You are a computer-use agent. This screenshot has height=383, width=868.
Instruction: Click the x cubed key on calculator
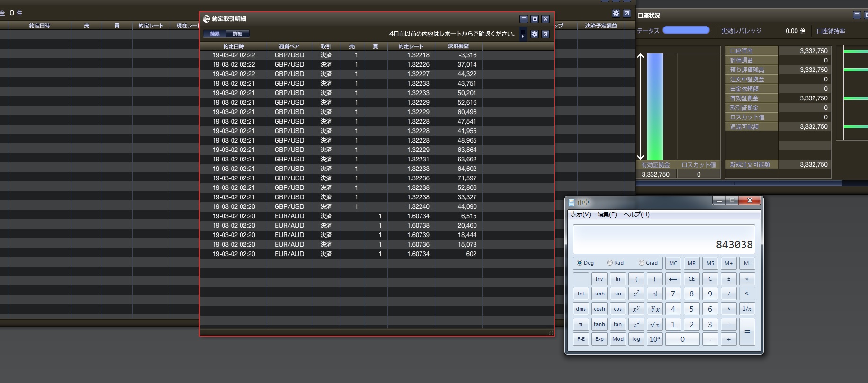pyautogui.click(x=636, y=324)
